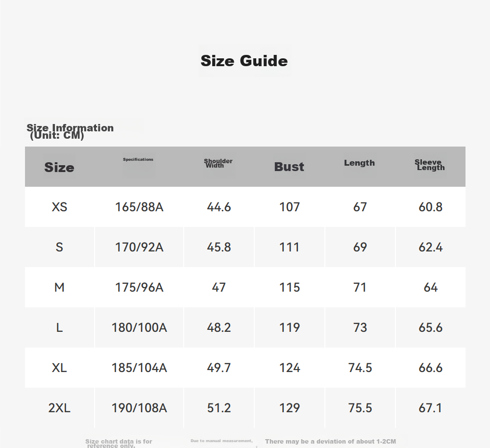Click the bust value 129
490x448 pixels.
(290, 408)
